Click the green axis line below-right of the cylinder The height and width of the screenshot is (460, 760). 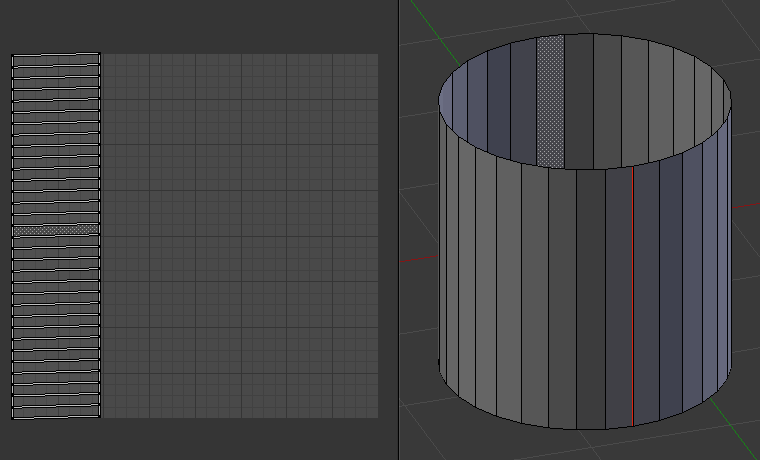[728, 420]
